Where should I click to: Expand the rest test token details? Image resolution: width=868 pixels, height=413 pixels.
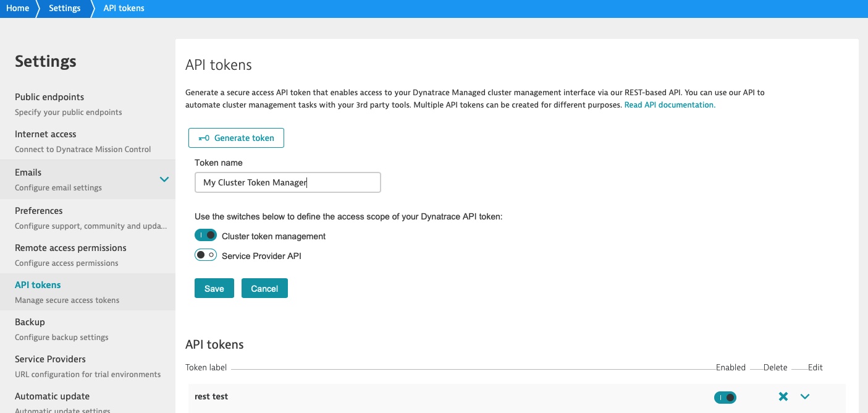pos(805,397)
